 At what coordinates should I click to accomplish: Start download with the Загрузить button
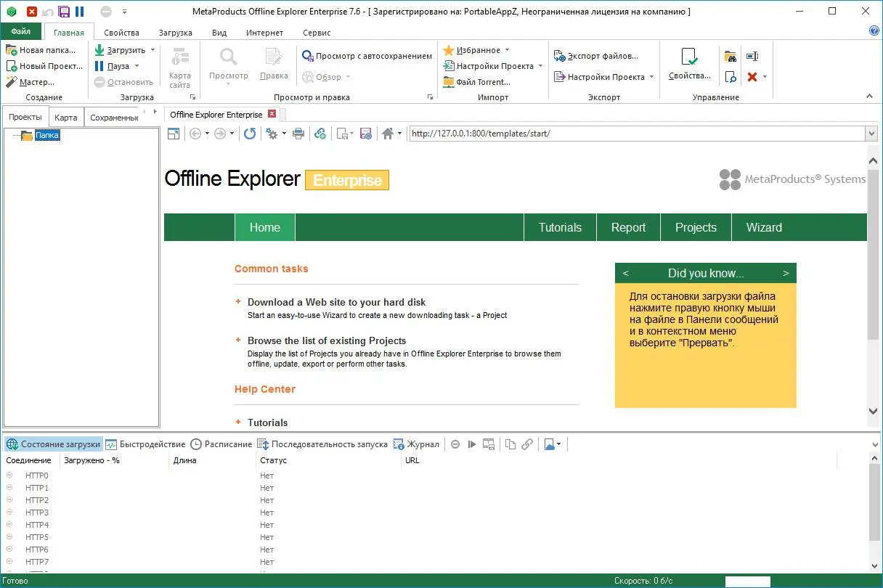pos(120,50)
